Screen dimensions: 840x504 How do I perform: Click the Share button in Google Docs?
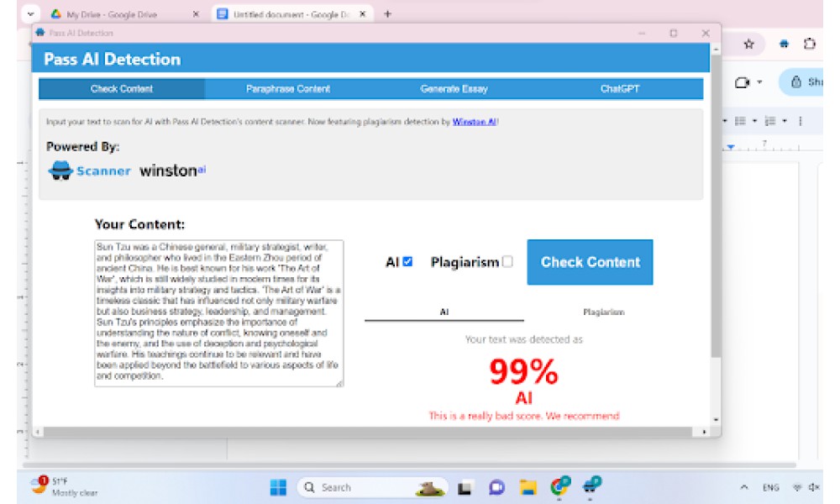(x=802, y=82)
